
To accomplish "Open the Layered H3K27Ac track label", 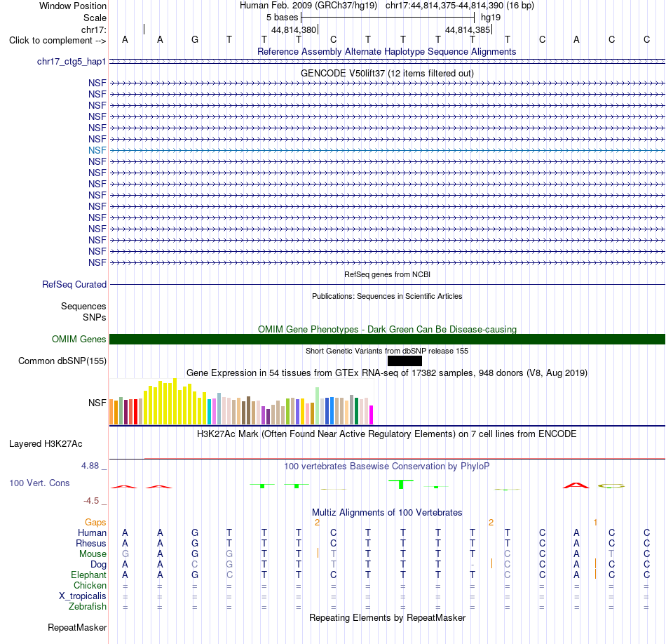I will [x=46, y=444].
